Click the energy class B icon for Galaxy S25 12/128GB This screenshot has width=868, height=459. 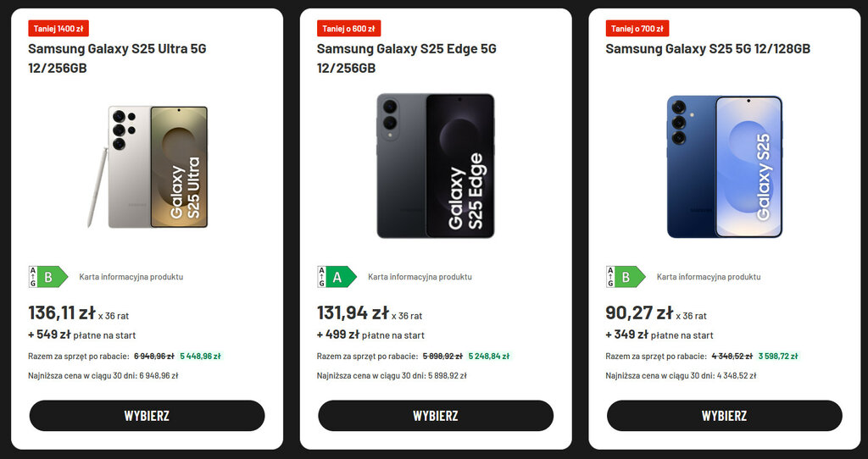click(x=626, y=277)
